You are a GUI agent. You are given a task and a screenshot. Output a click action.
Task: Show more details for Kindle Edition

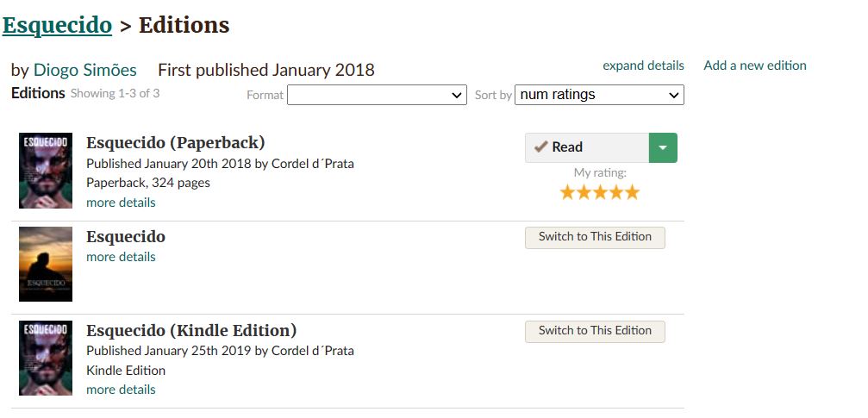tap(121, 390)
